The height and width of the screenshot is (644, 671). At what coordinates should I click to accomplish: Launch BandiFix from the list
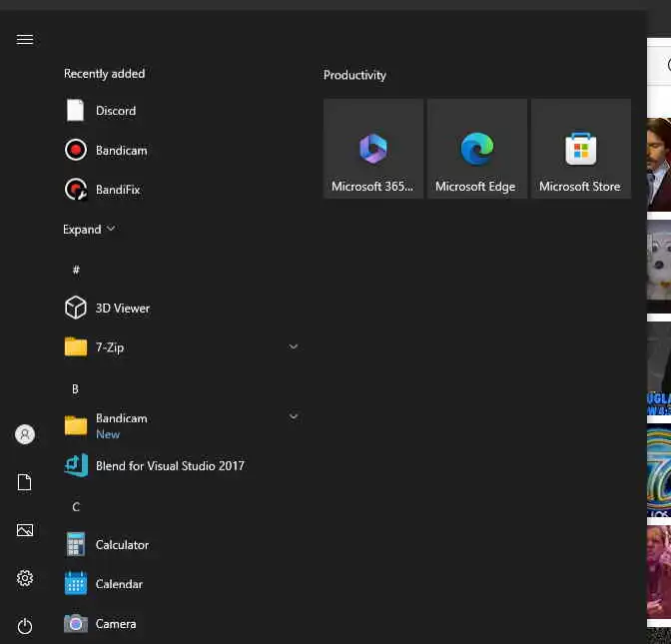pyautogui.click(x=118, y=190)
